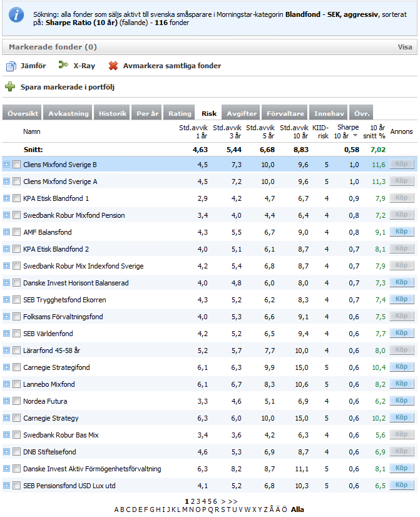Click Köp for Lannebo Mixfond
Screen dimensions: 420x517
[402, 383]
